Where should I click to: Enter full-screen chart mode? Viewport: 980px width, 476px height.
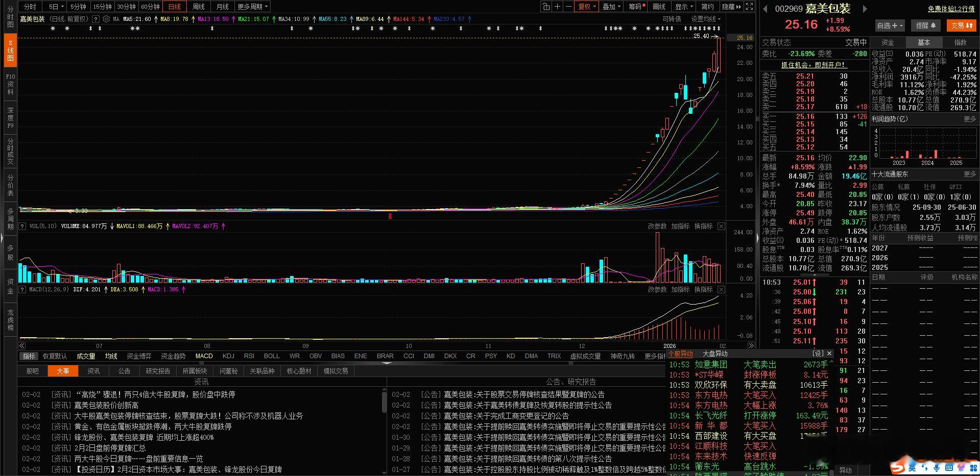749,7
